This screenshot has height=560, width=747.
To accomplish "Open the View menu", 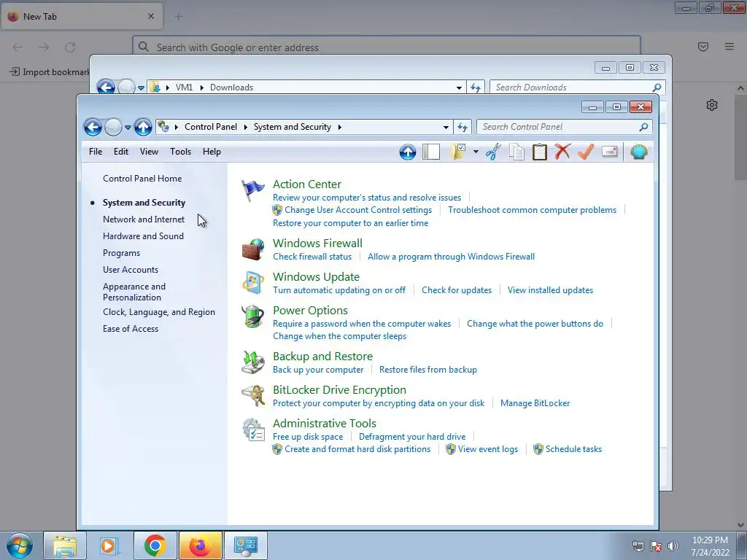I will 149,152.
